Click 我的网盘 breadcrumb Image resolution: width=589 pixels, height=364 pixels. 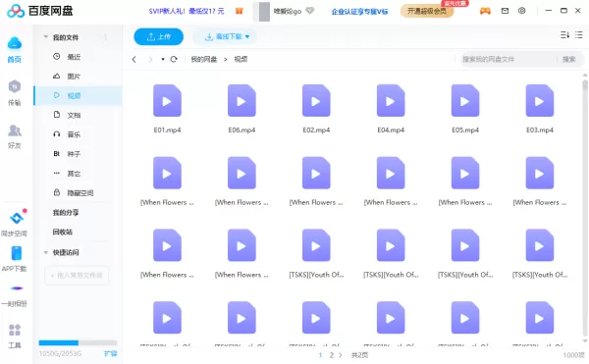[x=204, y=59]
